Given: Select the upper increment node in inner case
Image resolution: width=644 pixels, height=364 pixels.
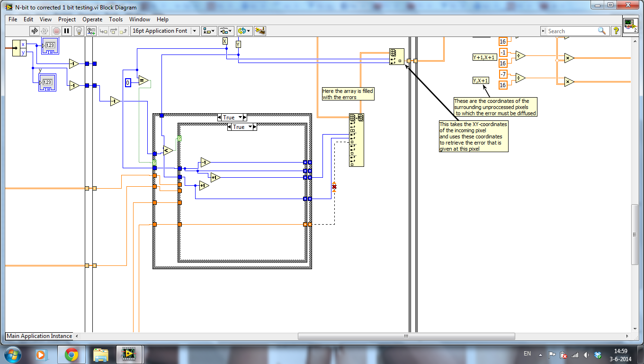Looking at the screenshot, I should pos(215,177).
